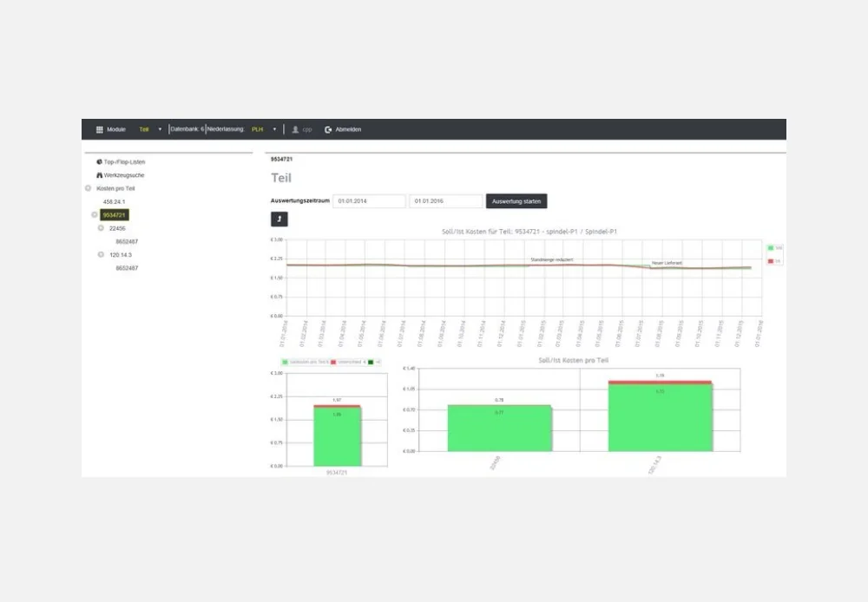Collapse the Kosten pro Teil tree node
Image resolution: width=868 pixels, height=602 pixels.
88,188
